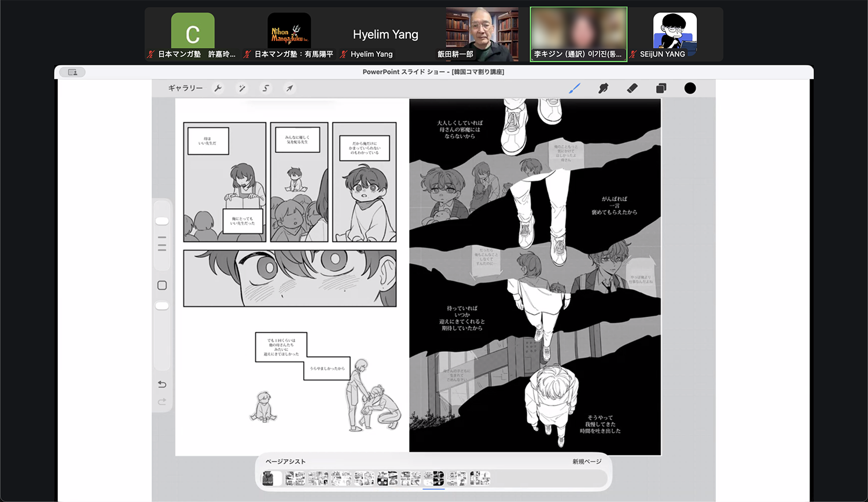Click 新規ページ to add new page
This screenshot has width=868, height=502.
point(587,462)
